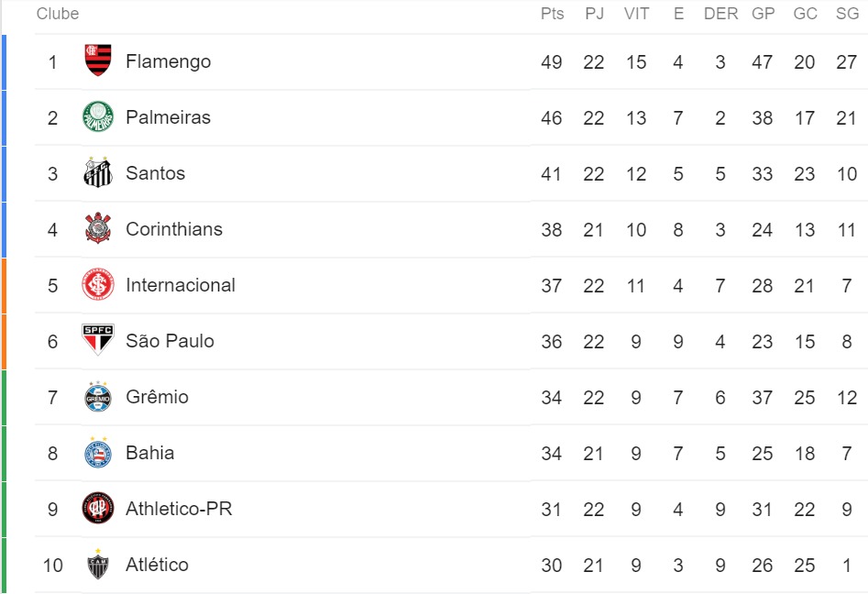
Task: Click the Palmeiras club crest
Action: click(98, 116)
